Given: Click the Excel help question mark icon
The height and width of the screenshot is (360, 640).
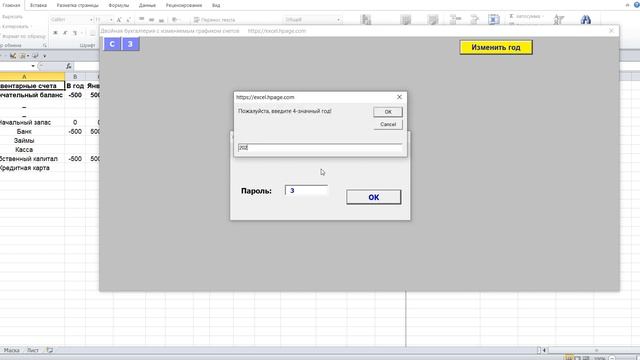Looking at the screenshot, I should tap(637, 5).
